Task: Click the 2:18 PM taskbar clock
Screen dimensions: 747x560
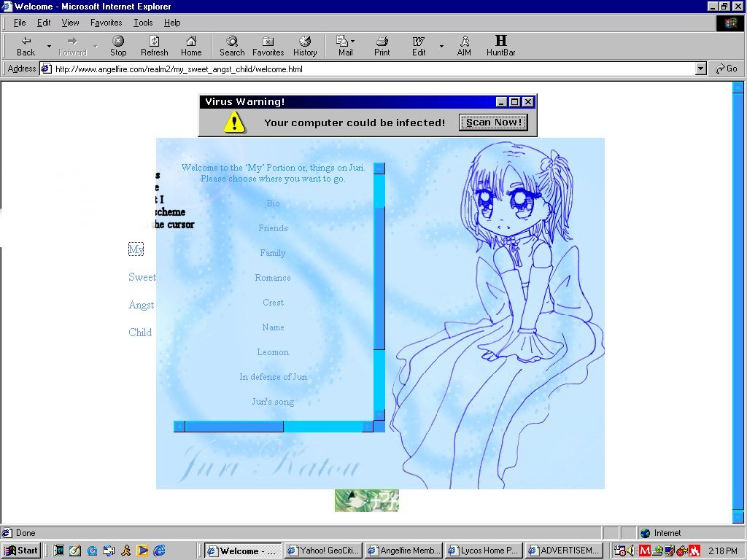Action: click(x=722, y=551)
